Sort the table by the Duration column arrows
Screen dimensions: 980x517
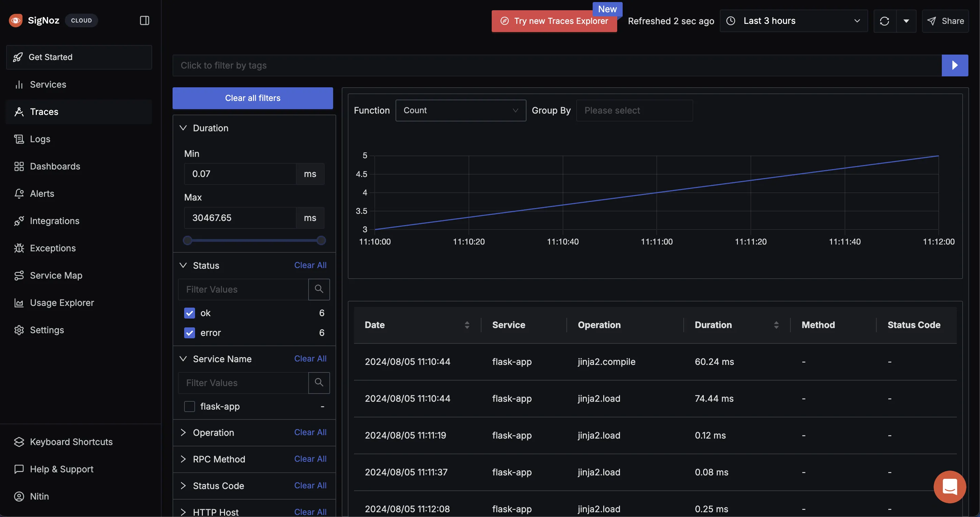click(x=776, y=325)
